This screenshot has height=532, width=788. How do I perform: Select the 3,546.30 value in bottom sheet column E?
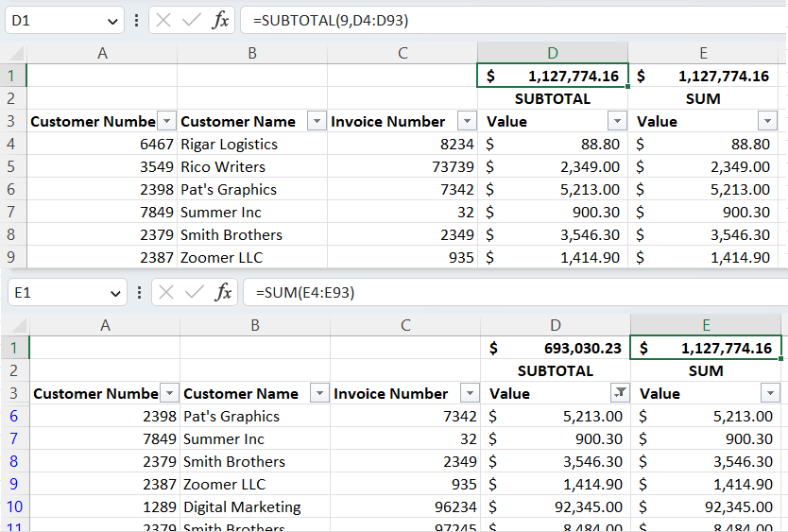coord(706,461)
